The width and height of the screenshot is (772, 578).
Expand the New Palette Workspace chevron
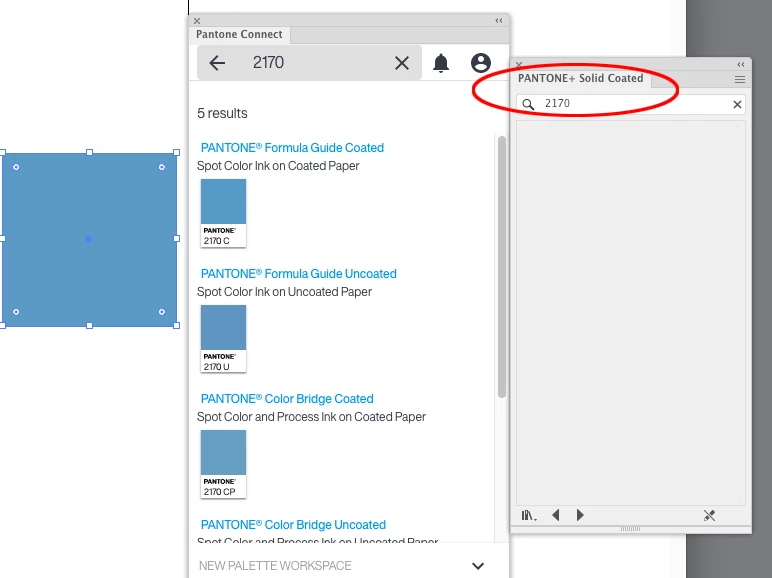click(478, 566)
